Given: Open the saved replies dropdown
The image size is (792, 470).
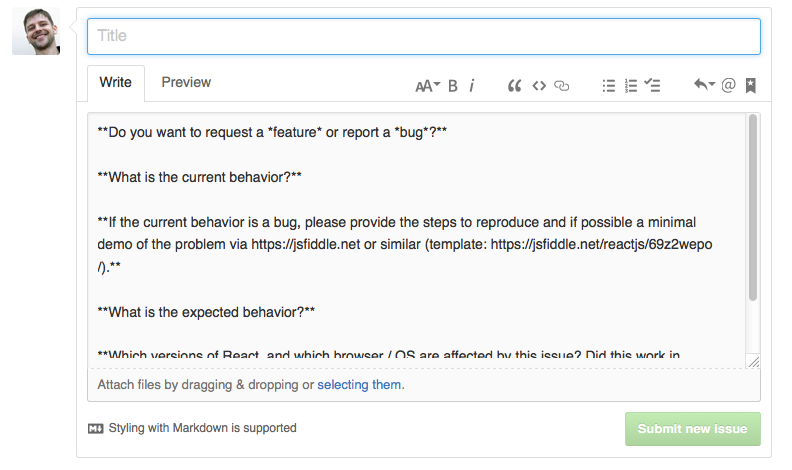Looking at the screenshot, I should (704, 86).
